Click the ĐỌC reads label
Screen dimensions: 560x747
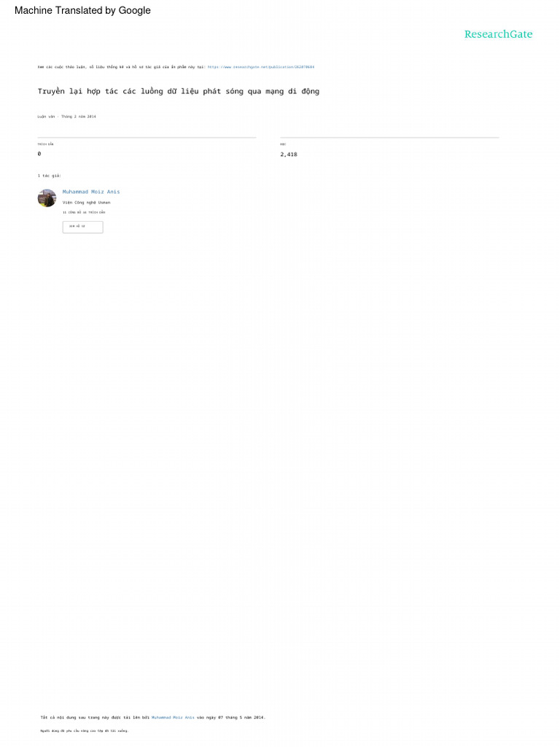[284, 144]
